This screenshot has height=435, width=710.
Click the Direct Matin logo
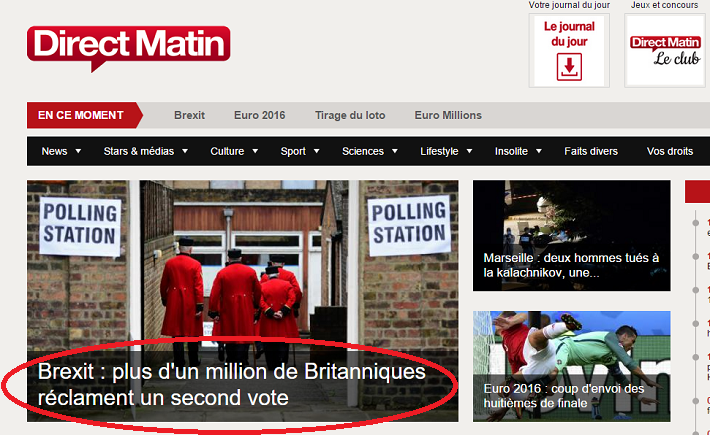pyautogui.click(x=129, y=48)
